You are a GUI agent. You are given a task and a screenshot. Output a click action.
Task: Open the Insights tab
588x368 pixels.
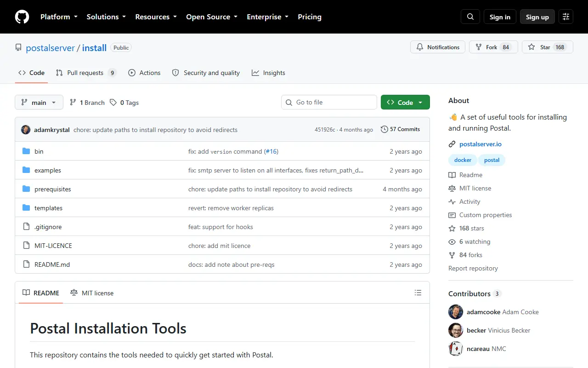(x=268, y=73)
